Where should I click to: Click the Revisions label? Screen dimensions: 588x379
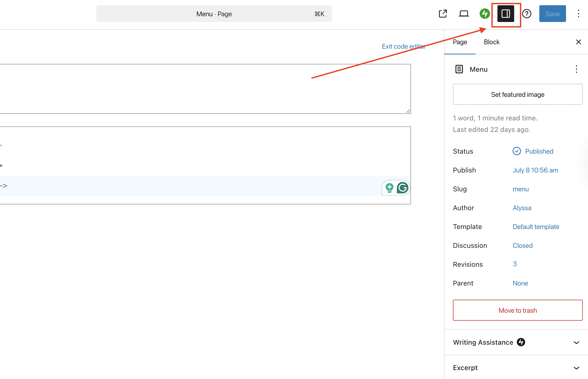tap(468, 264)
